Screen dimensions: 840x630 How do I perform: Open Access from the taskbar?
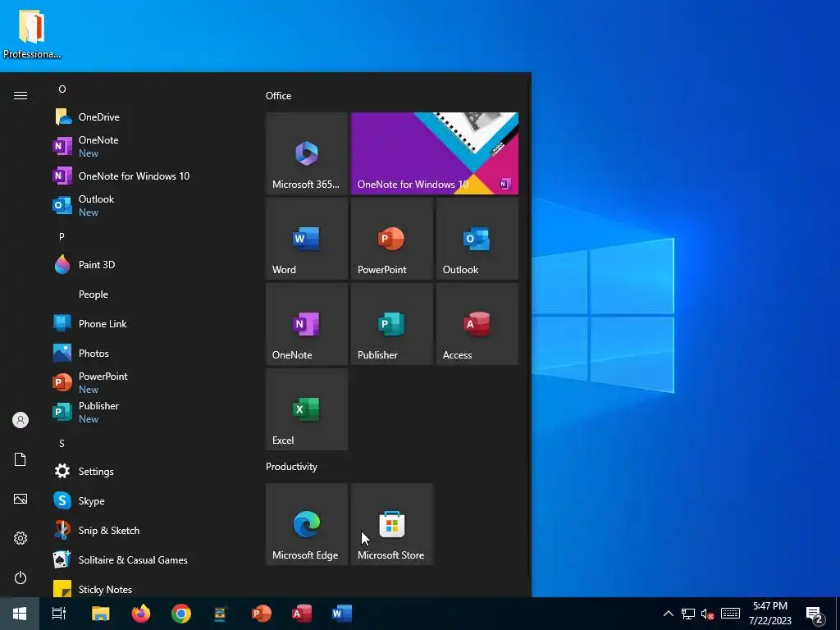pos(302,614)
